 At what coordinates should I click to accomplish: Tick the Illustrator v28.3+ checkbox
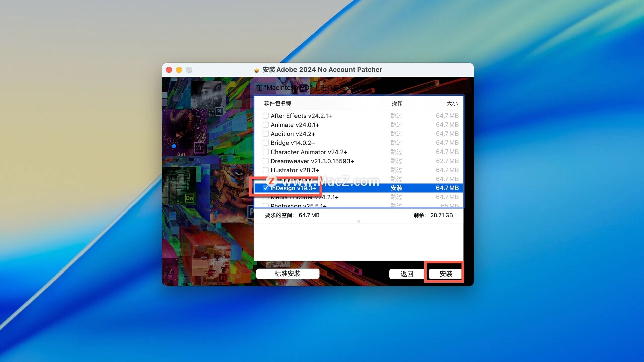point(265,170)
